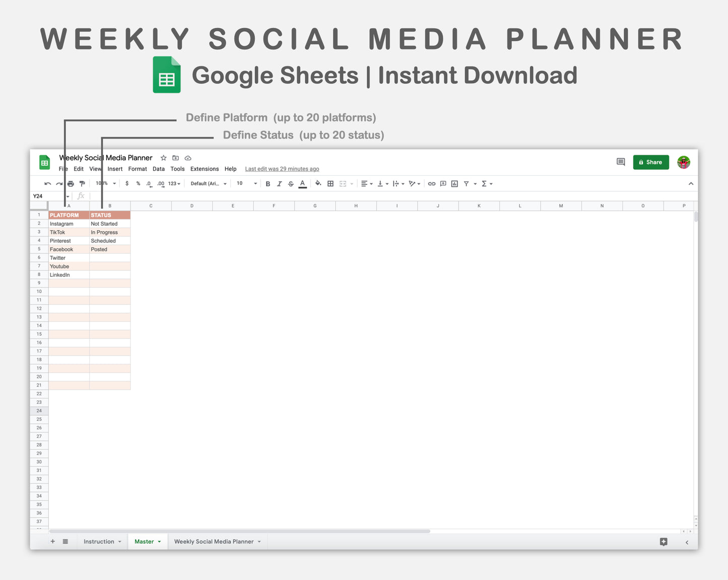728x580 pixels.
Task: Click the Share button
Action: [x=650, y=162]
